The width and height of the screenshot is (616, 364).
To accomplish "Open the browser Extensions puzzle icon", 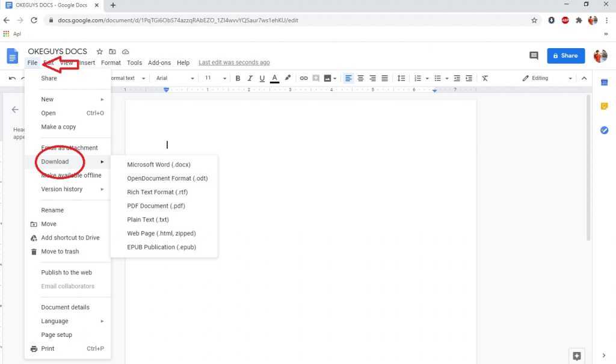I will (x=579, y=20).
